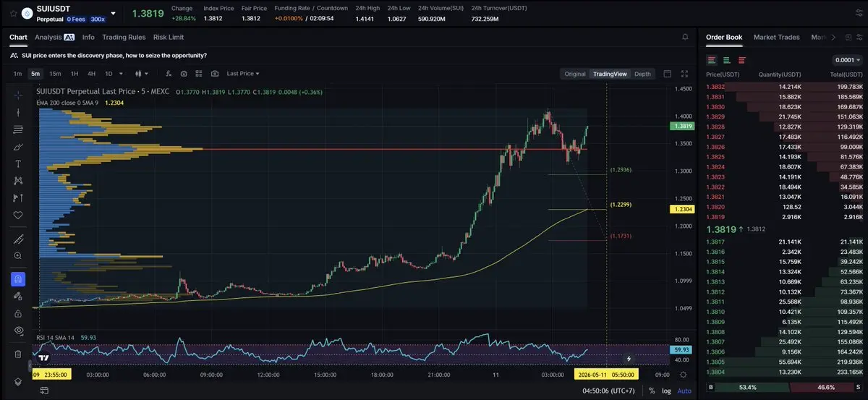Select the ruler measure tool
This screenshot has width=868, height=400.
(x=18, y=239)
